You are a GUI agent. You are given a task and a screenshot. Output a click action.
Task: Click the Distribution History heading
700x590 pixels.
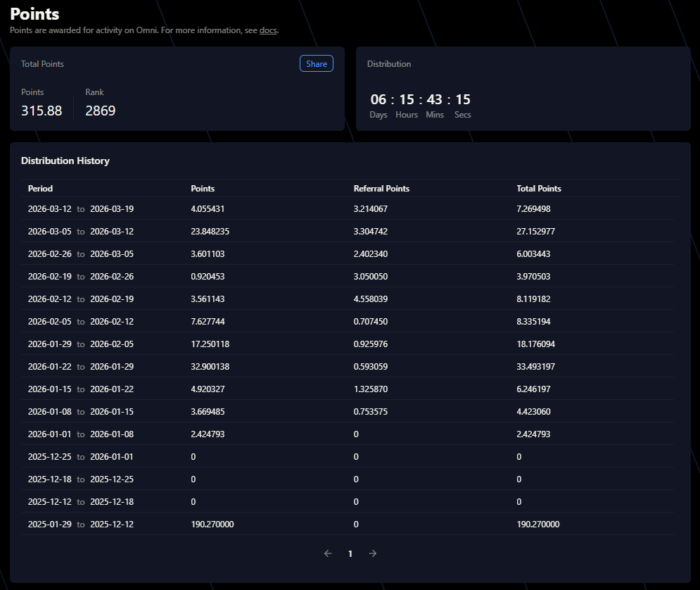tap(65, 161)
